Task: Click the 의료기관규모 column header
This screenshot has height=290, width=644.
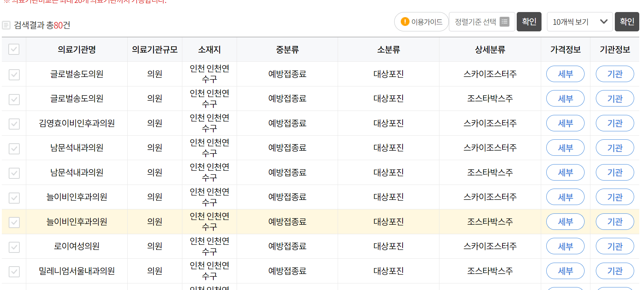Action: (x=155, y=50)
